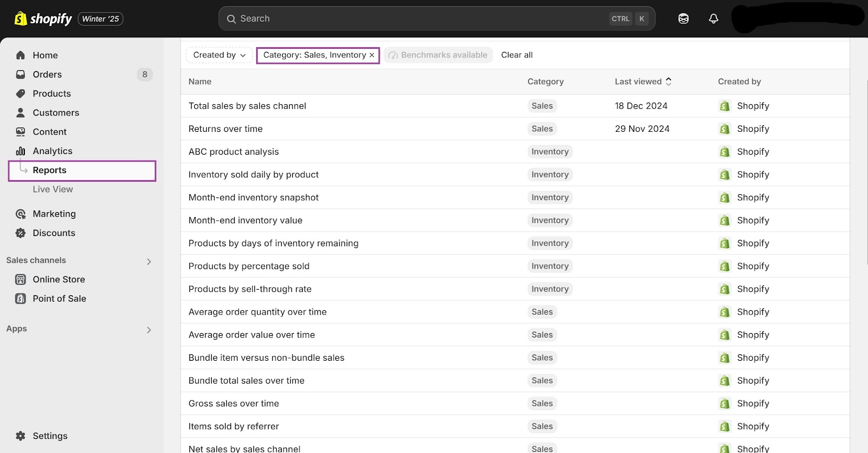Click the Products tag icon
868x453 pixels.
tap(21, 93)
